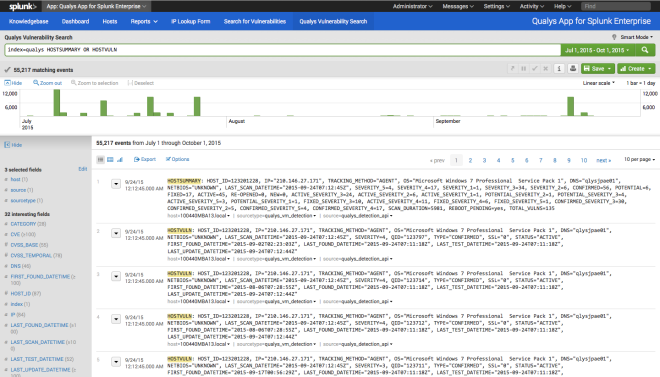660x377 pixels.
Task: Open results Options
Action: 177,159
